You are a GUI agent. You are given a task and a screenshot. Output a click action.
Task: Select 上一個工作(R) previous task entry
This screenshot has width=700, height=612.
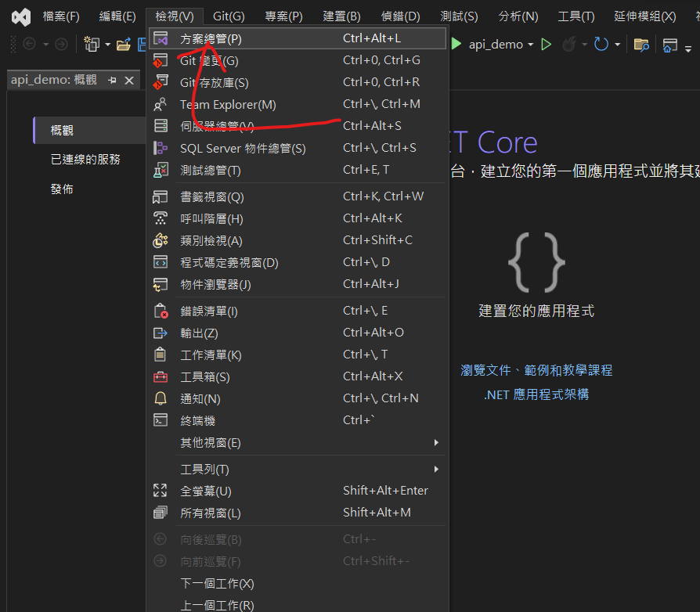[298, 605]
